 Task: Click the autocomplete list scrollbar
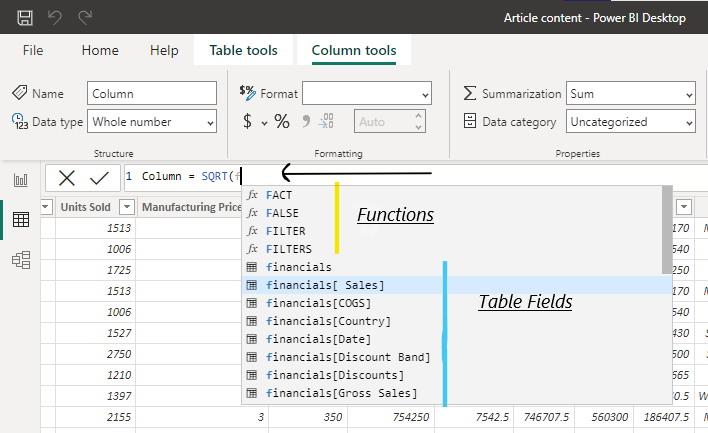point(667,230)
